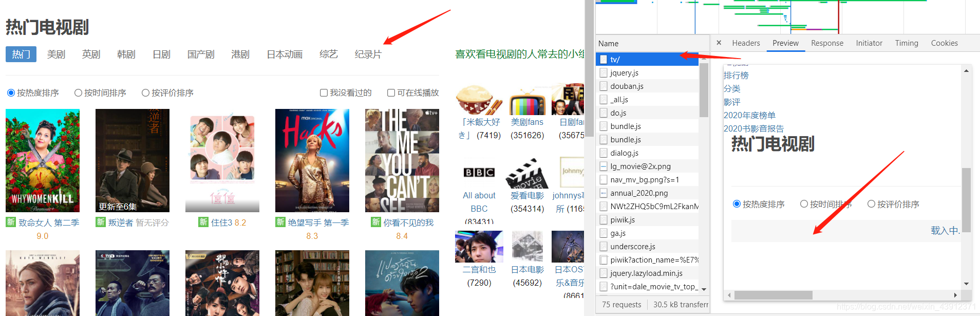Open the All about BBC group icon
The width and height of the screenshot is (980, 316).
pos(479,173)
